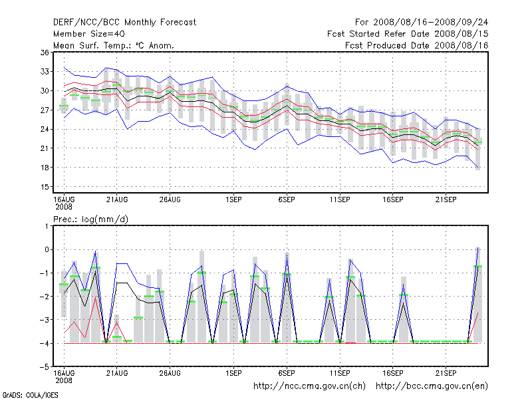Click 26AUG tick under the temperature chart
The width and height of the screenshot is (532, 399).
[170, 199]
